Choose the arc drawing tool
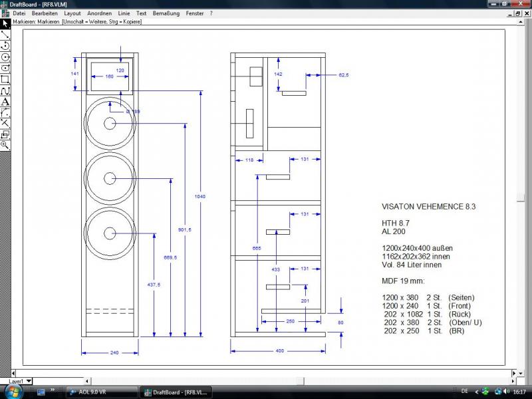 pyautogui.click(x=5, y=46)
